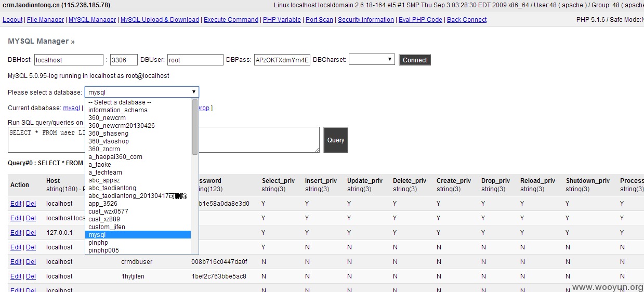Click the 1hytjifen user cell
The image size is (644, 292).
tap(133, 276)
